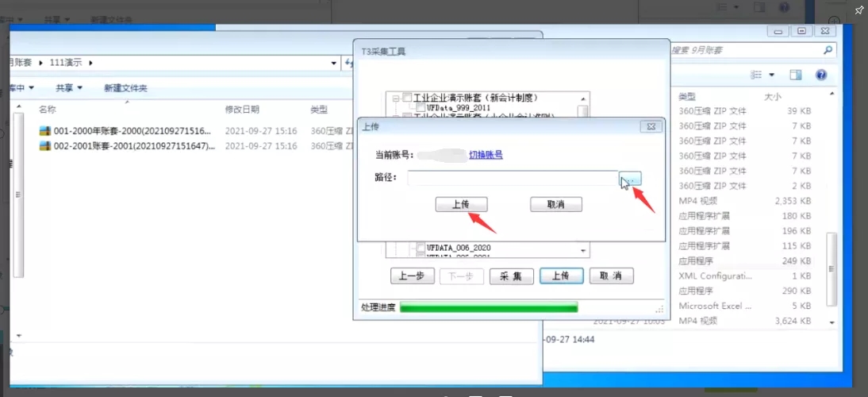
Task: Click tree list scroll-up arrow
Action: coord(583,98)
